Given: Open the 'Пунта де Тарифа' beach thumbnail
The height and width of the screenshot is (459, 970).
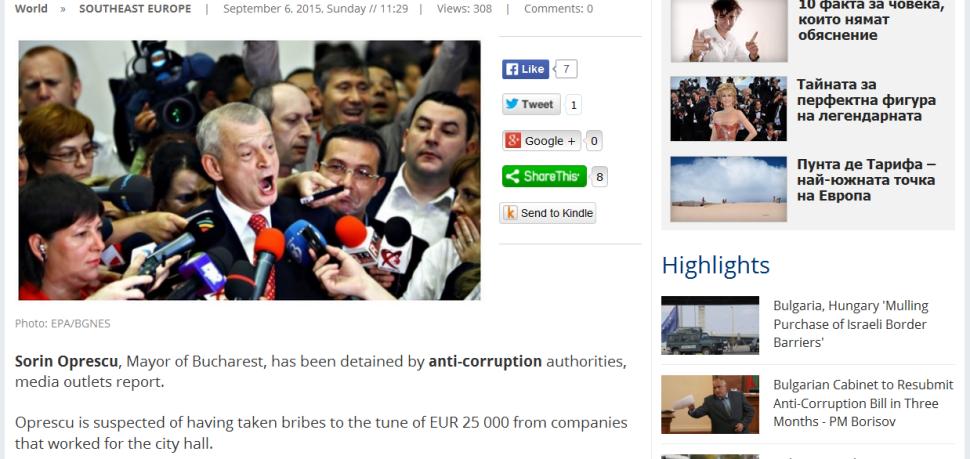Looking at the screenshot, I should click(x=729, y=189).
